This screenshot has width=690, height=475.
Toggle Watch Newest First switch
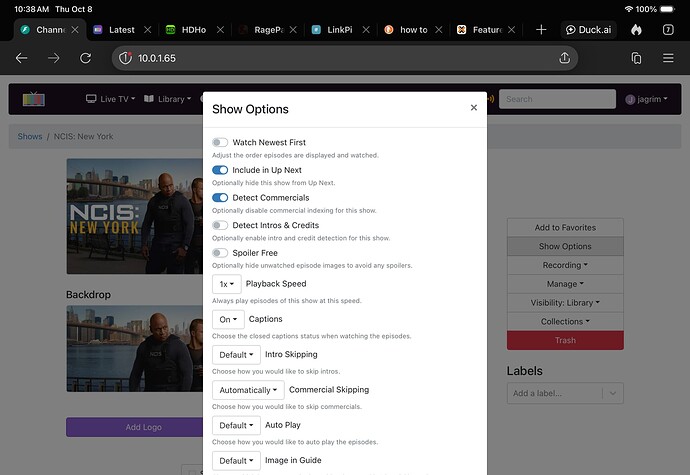click(220, 142)
